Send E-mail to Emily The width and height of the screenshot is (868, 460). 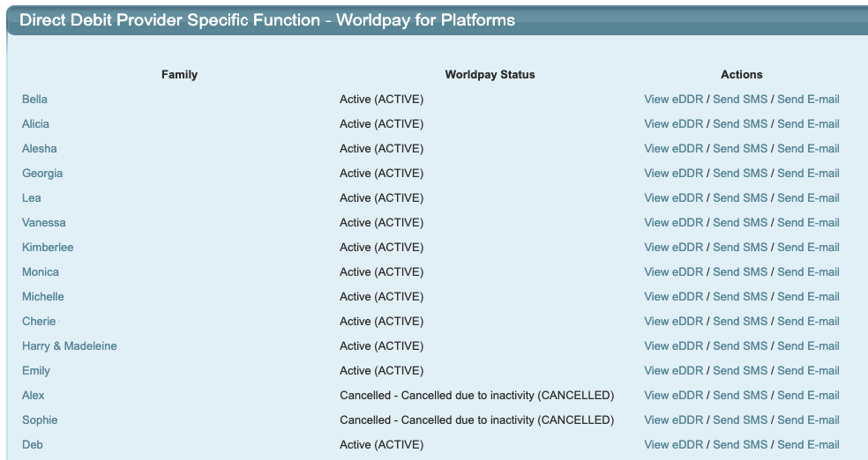[x=808, y=371]
